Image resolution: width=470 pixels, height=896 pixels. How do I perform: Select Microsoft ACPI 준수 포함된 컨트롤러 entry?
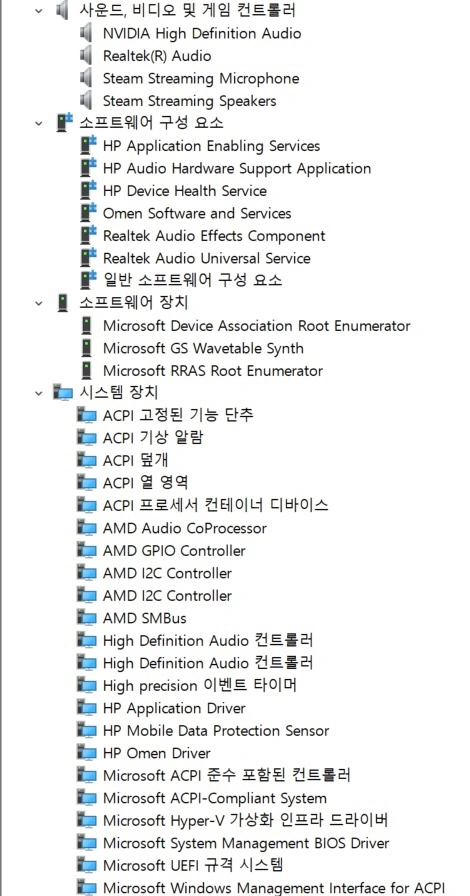point(226,775)
